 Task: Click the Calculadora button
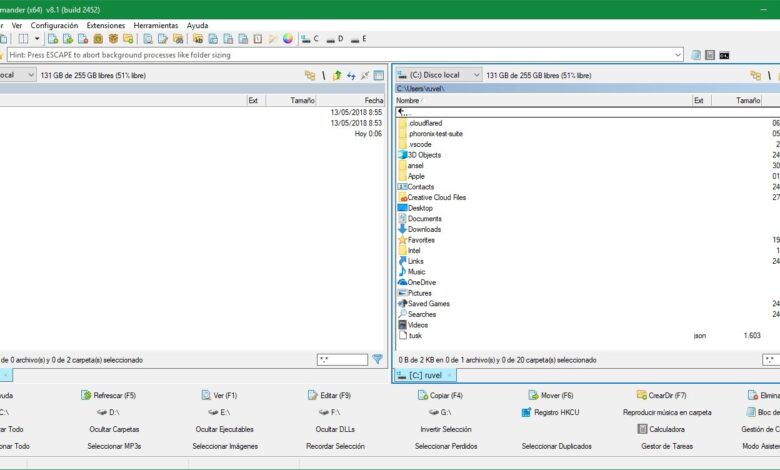point(661,429)
